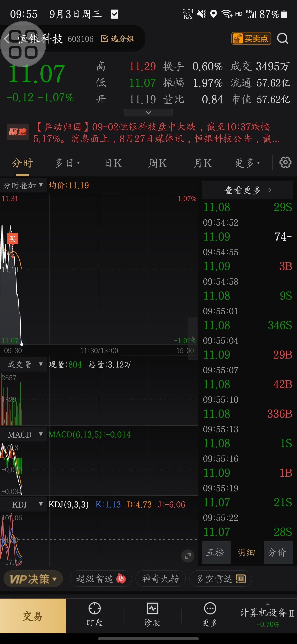Switch to 周K chart tab
The image size is (297, 644).
point(157,163)
